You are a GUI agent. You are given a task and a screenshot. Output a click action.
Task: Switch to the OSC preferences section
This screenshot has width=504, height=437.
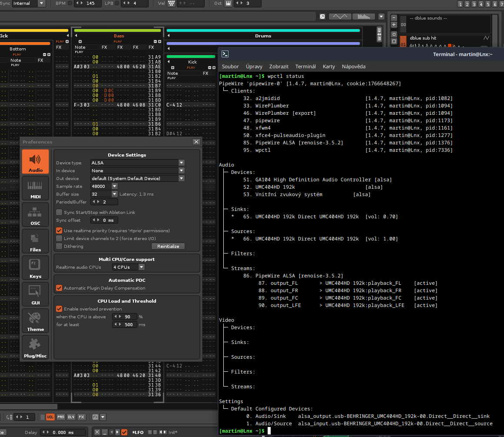point(36,216)
